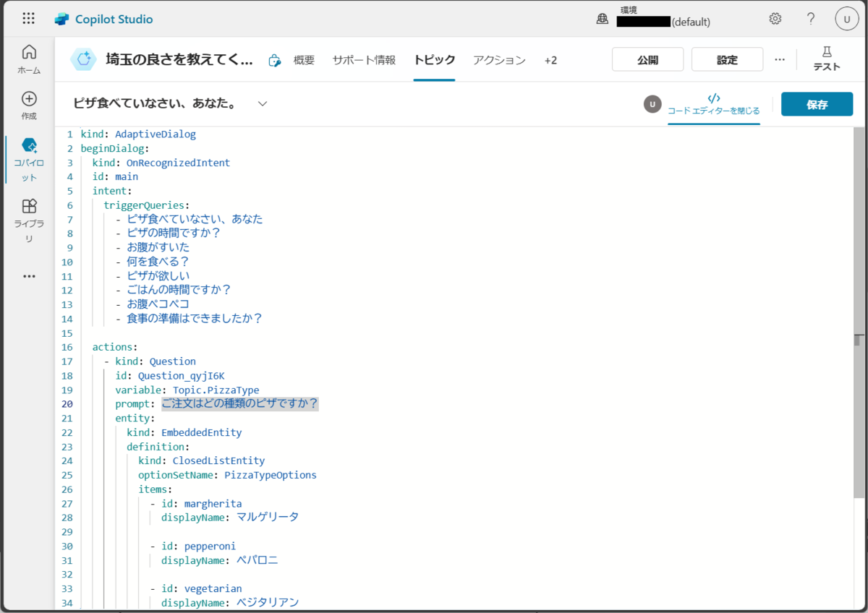The height and width of the screenshot is (613, 868).
Task: Open the ellipsis menu next to 設定
Action: 779,60
